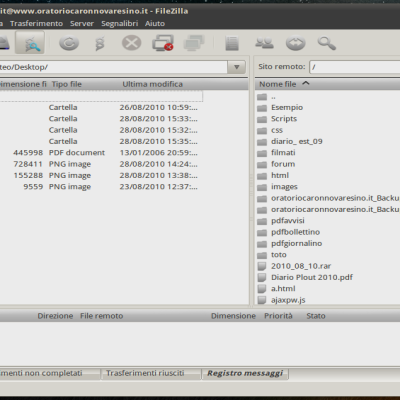This screenshot has height=400, width=400.
Task: Open the Server menu
Action: [82, 24]
